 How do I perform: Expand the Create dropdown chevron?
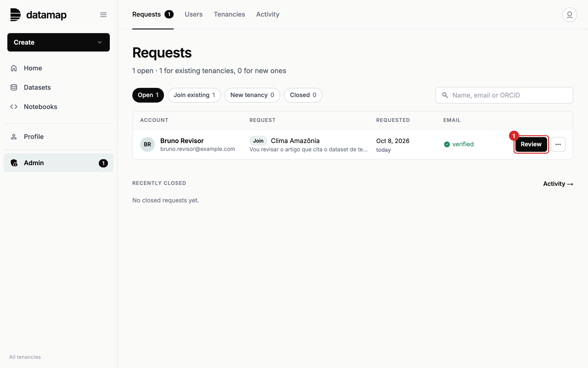point(100,42)
